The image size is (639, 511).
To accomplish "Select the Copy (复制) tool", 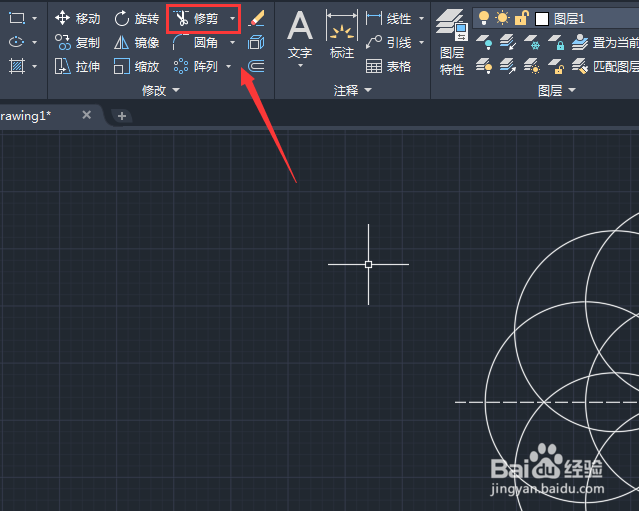I will [77, 42].
